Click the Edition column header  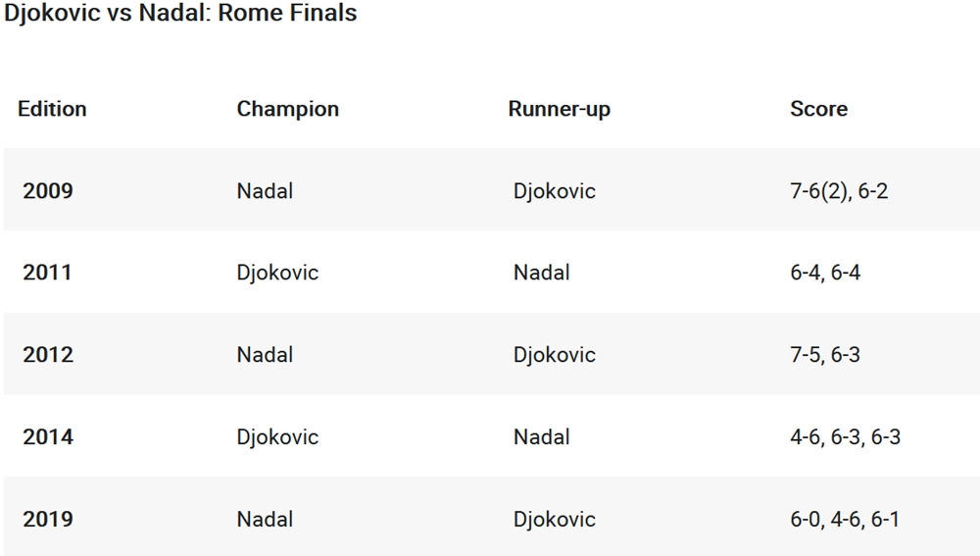52,109
